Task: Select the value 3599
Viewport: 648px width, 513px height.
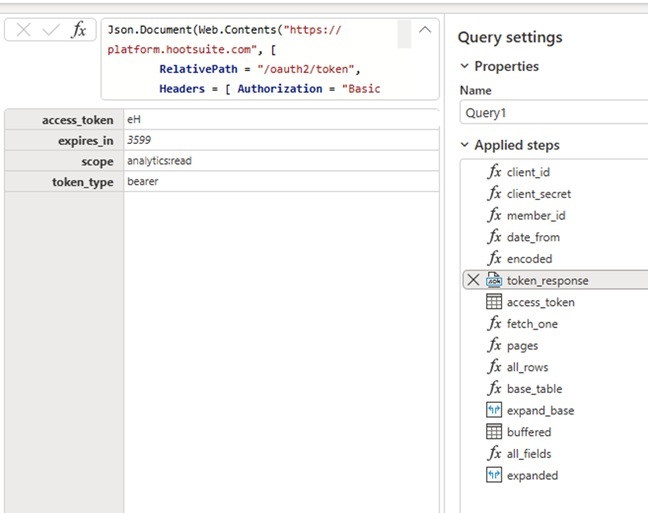Action: tap(139, 140)
